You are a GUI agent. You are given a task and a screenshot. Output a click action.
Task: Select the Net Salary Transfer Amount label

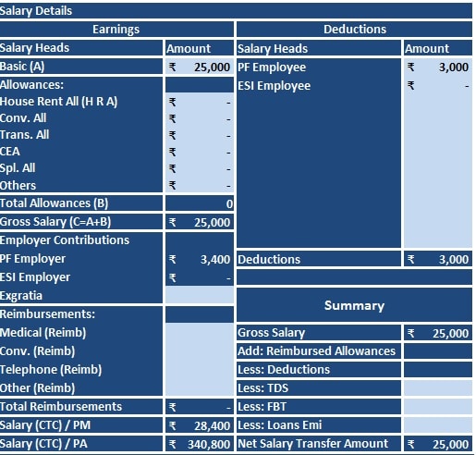(319, 444)
